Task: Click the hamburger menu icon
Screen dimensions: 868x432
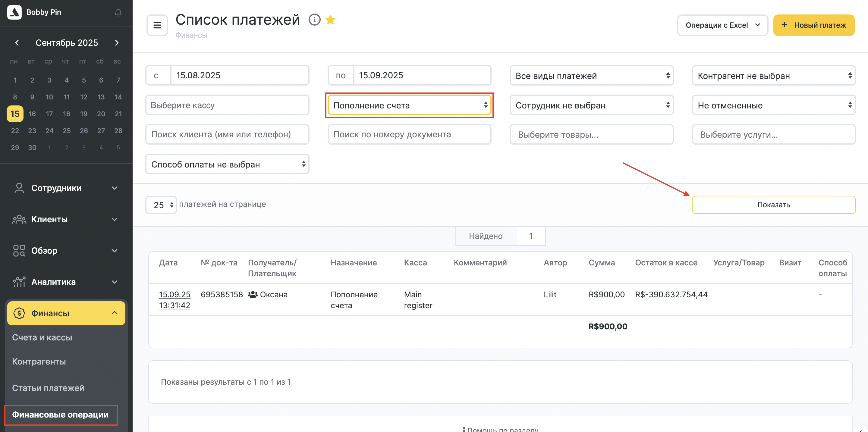Action: point(157,25)
